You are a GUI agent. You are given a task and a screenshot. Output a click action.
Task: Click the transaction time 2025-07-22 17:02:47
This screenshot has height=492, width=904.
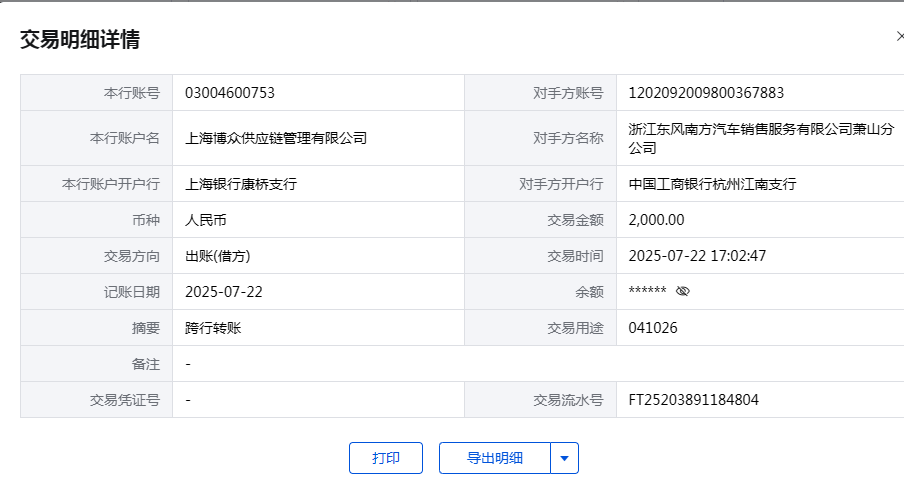tap(697, 256)
